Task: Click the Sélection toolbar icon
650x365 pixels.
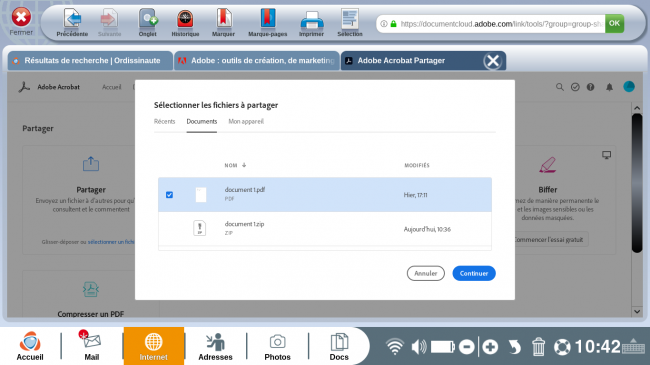Action: [x=350, y=19]
